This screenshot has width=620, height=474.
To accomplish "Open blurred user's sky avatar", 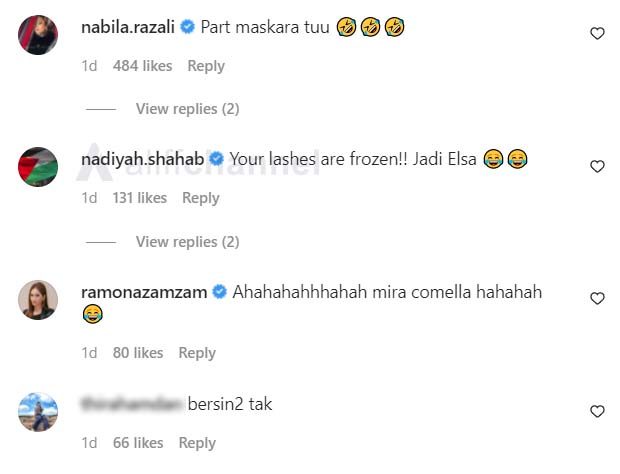I will pos(38,412).
